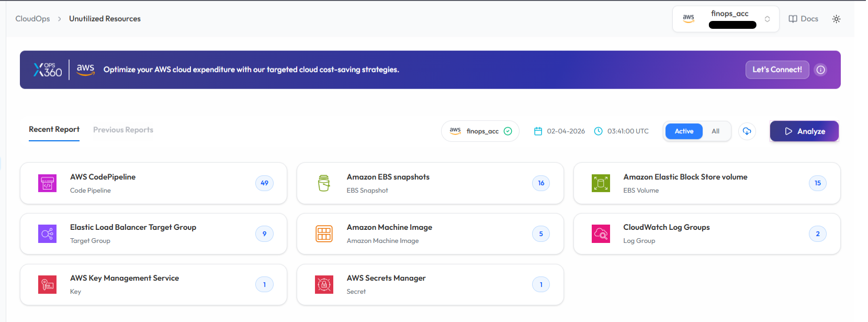Viewport: 868px width, 322px height.
Task: Click the Elastic Block Store volume icon
Action: [x=601, y=183]
